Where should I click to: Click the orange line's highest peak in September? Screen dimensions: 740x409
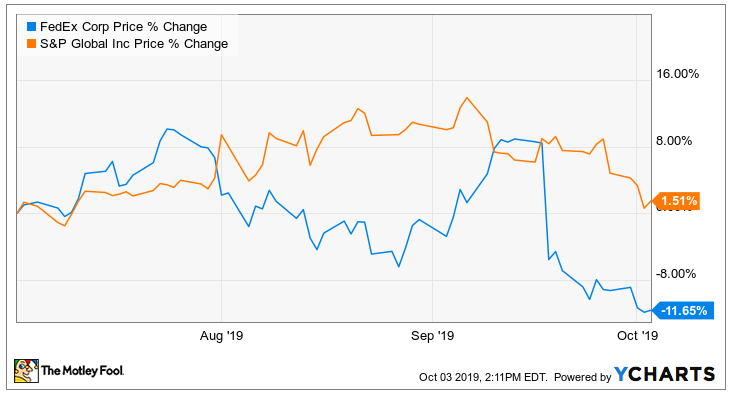point(467,98)
